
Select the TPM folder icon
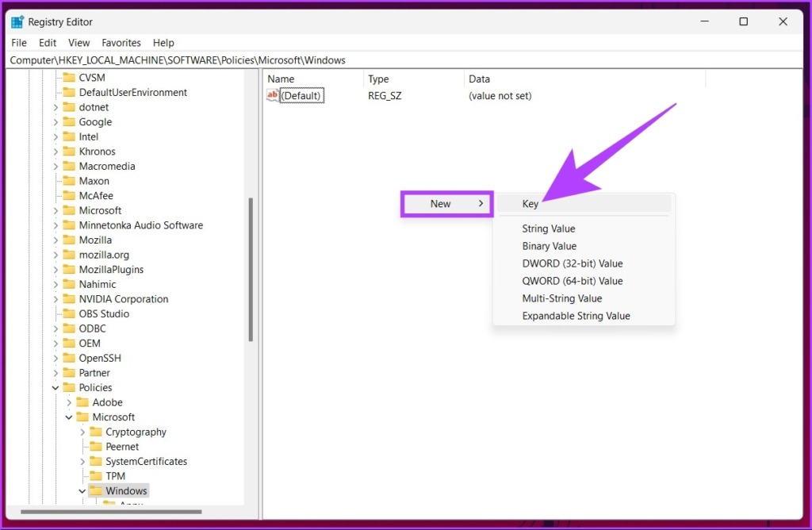96,476
